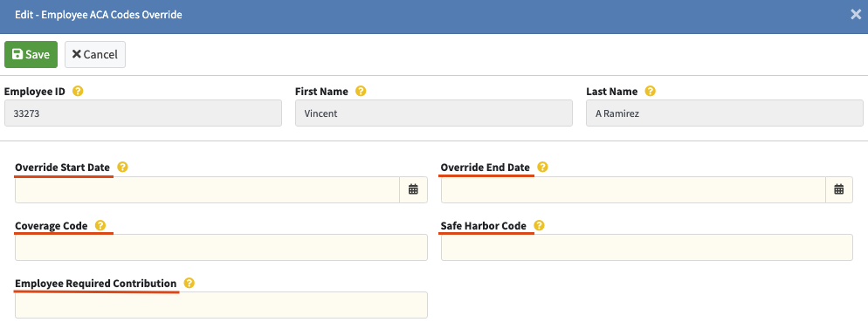868x329 pixels.
Task: Open the Override Start Date calendar picker
Action: [413, 189]
